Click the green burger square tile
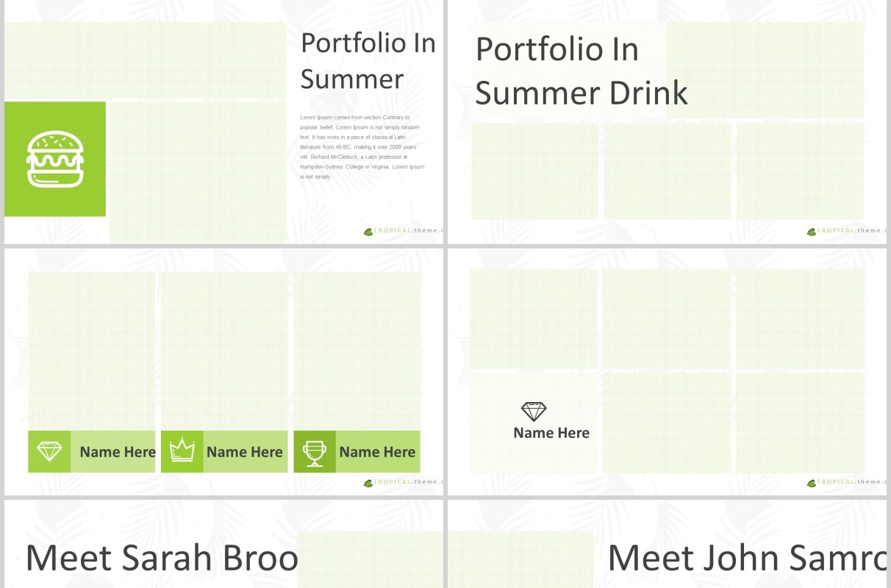The image size is (891, 588). coord(55,159)
